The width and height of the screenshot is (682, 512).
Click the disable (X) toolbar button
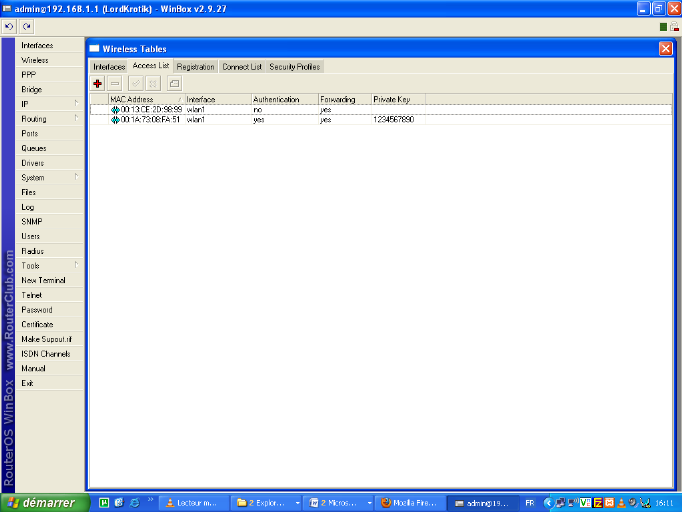(x=153, y=83)
